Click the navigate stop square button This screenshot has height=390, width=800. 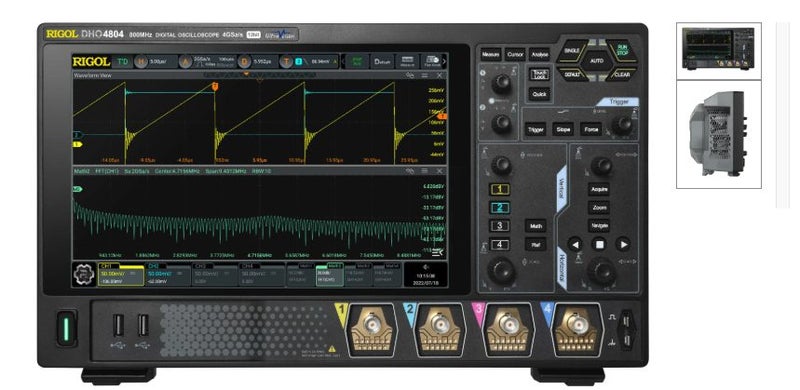point(599,245)
